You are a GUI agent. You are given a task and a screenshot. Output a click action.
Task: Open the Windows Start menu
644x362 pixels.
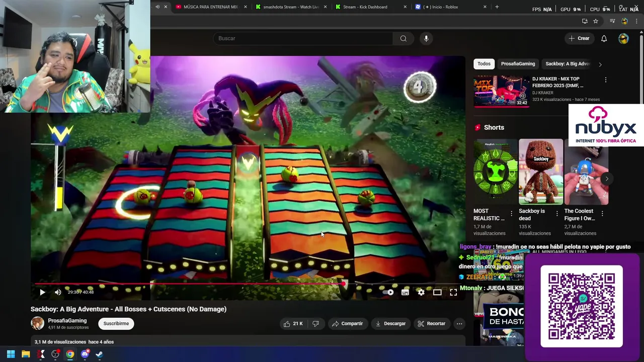[x=11, y=354]
